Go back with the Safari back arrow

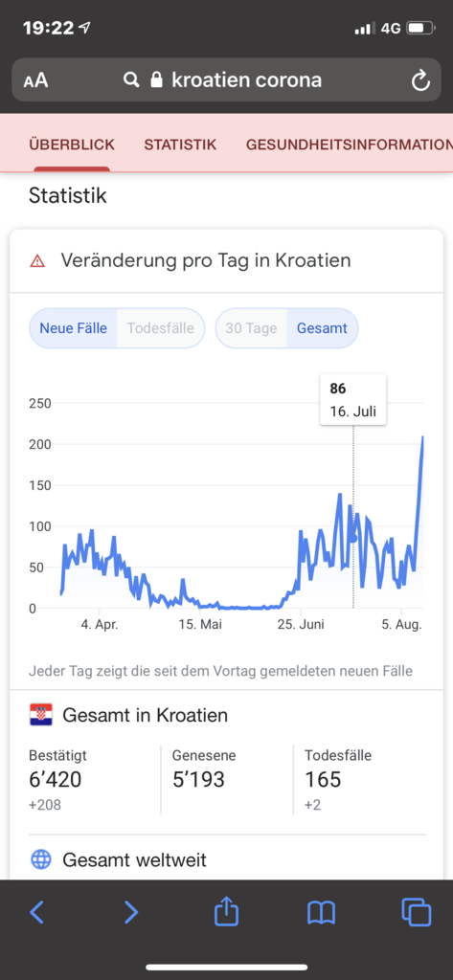point(37,912)
